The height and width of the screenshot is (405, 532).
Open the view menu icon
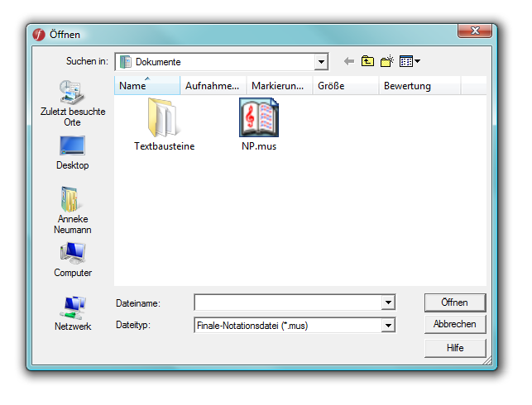tap(410, 61)
